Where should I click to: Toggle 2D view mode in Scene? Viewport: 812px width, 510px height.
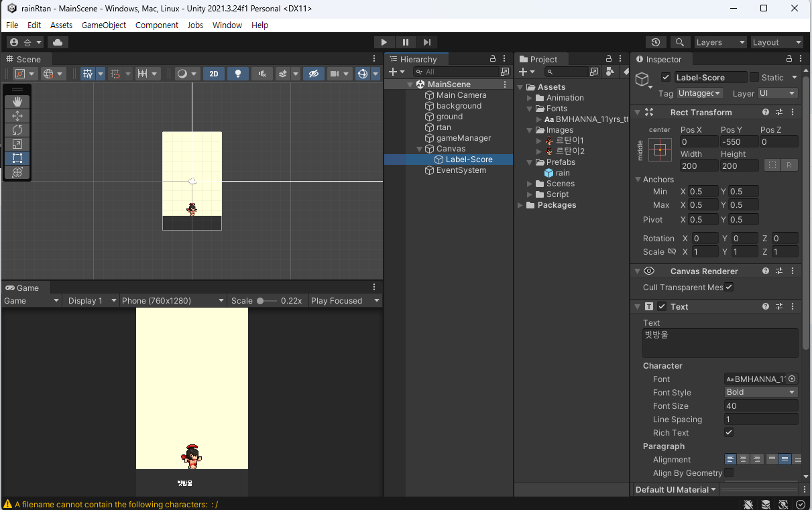pyautogui.click(x=214, y=74)
